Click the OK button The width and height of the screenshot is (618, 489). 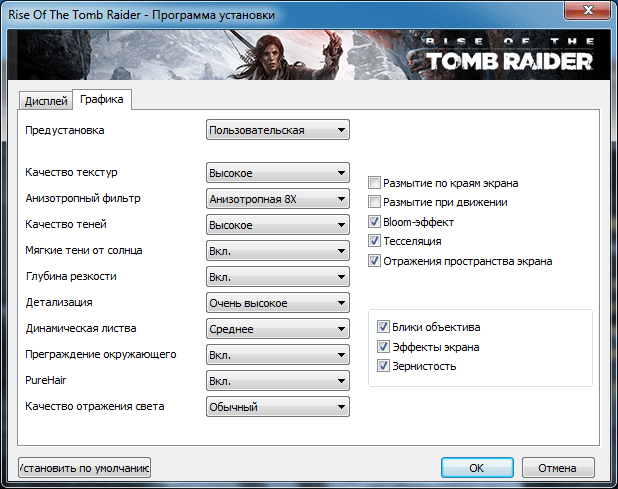pos(477,468)
